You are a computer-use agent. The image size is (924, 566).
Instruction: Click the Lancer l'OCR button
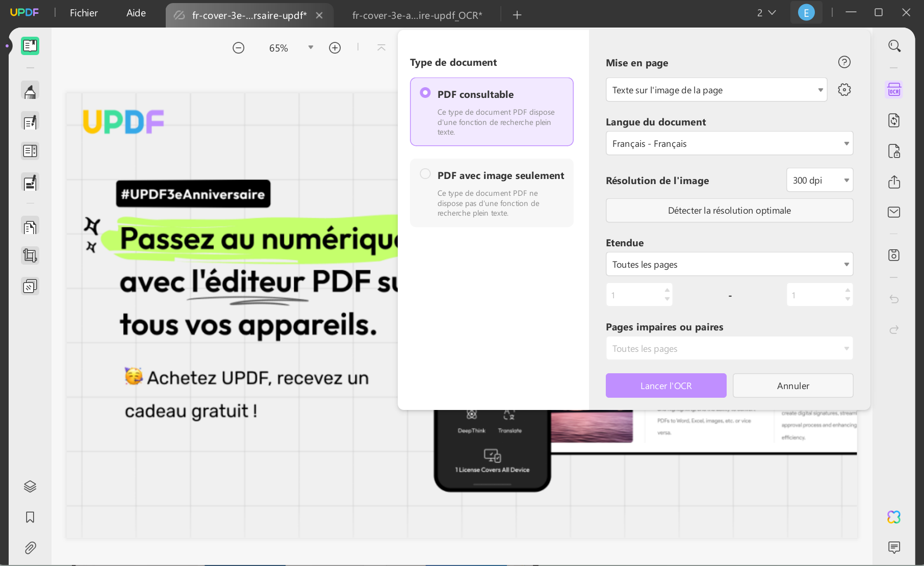[666, 385]
